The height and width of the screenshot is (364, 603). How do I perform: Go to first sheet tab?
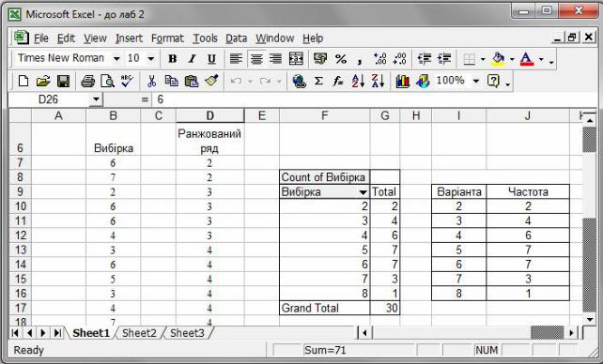pyautogui.click(x=15, y=333)
